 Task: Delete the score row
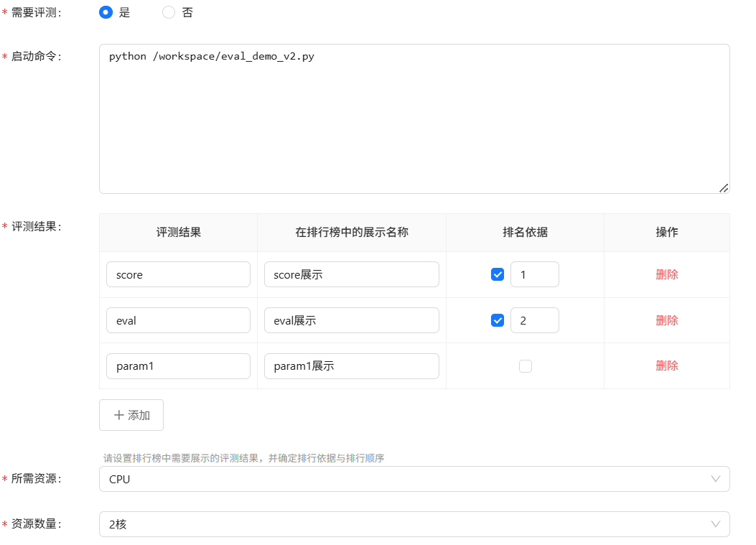pyautogui.click(x=667, y=274)
